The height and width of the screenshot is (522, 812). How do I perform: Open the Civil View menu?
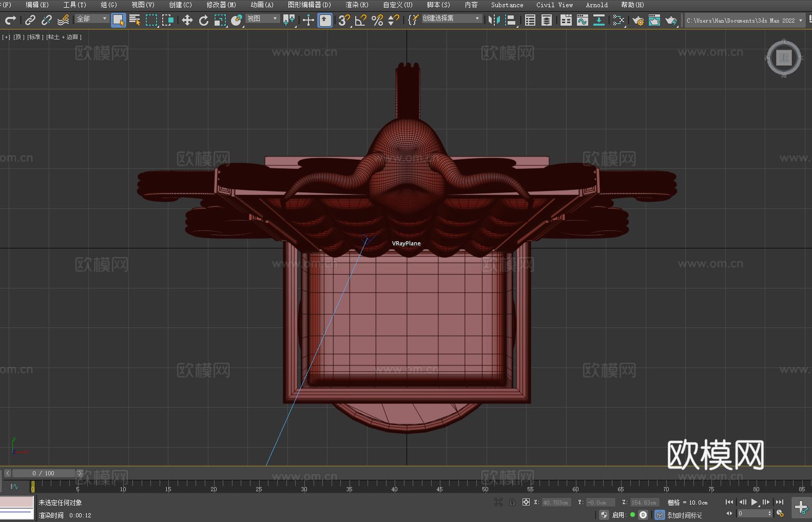(x=554, y=5)
